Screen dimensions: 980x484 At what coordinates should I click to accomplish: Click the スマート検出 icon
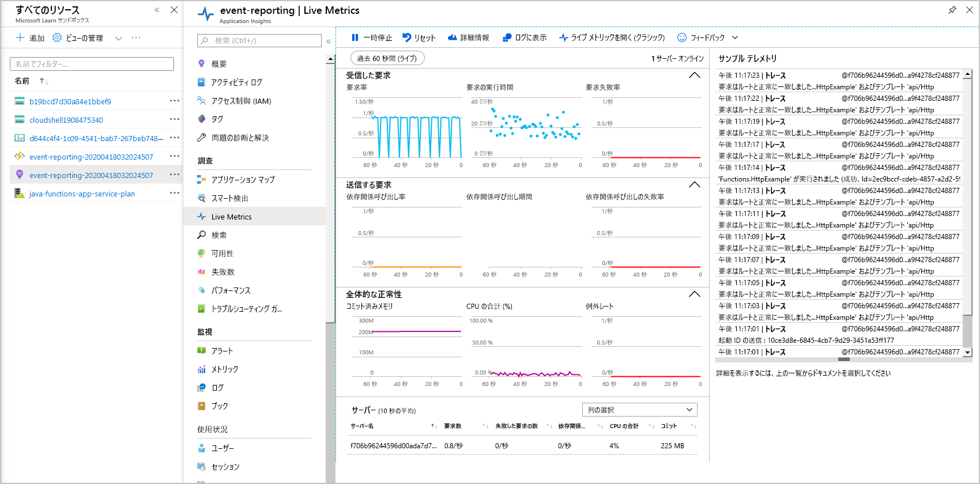tap(201, 198)
